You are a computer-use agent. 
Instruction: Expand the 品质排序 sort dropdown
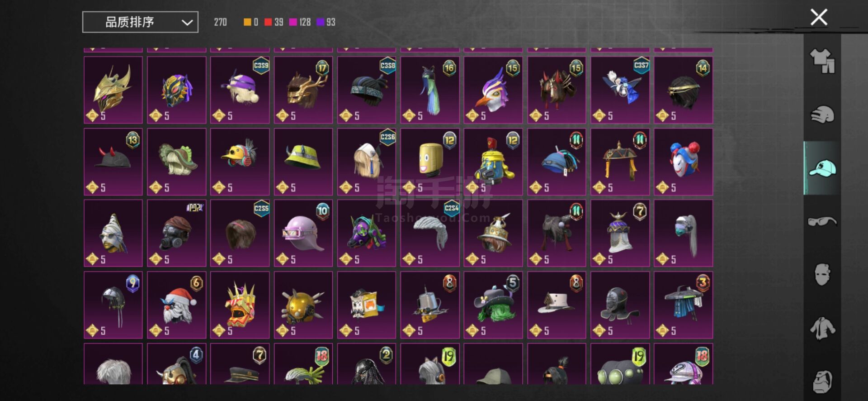coord(140,22)
